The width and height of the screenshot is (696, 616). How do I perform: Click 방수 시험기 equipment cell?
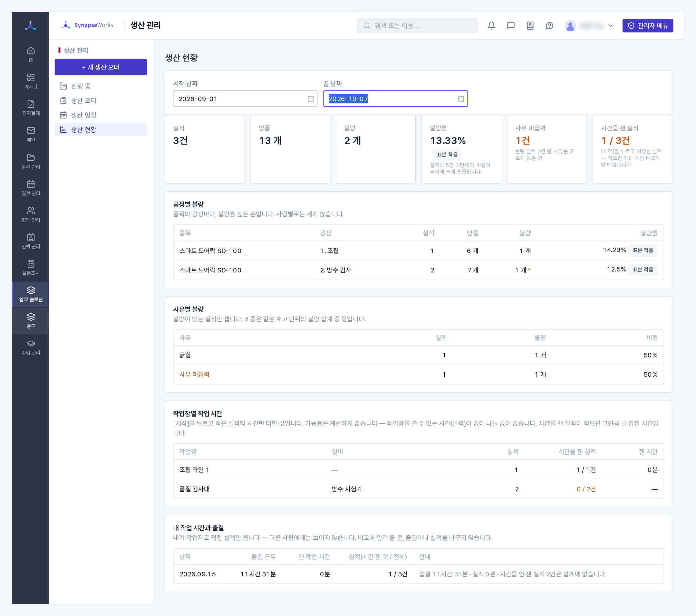(347, 489)
